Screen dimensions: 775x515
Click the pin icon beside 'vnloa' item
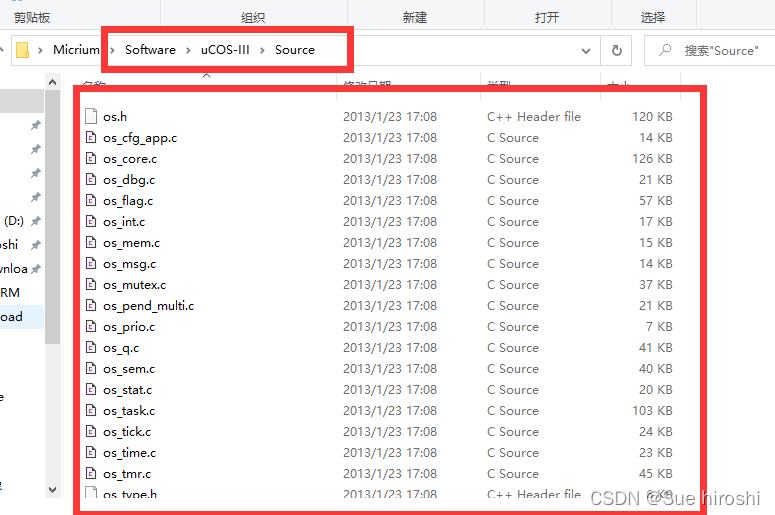36,269
